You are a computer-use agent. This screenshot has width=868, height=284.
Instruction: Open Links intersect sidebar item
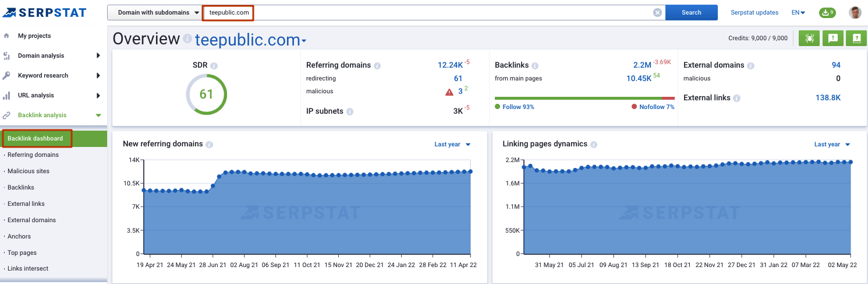pyautogui.click(x=28, y=269)
